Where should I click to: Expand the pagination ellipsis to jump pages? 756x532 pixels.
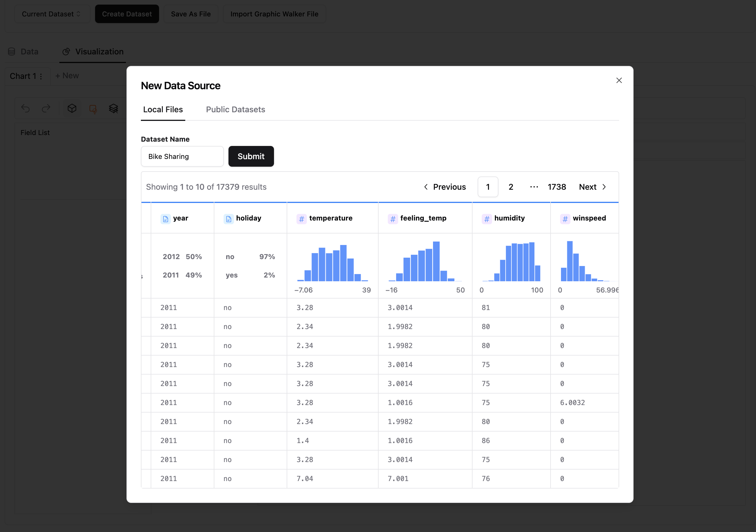534,187
